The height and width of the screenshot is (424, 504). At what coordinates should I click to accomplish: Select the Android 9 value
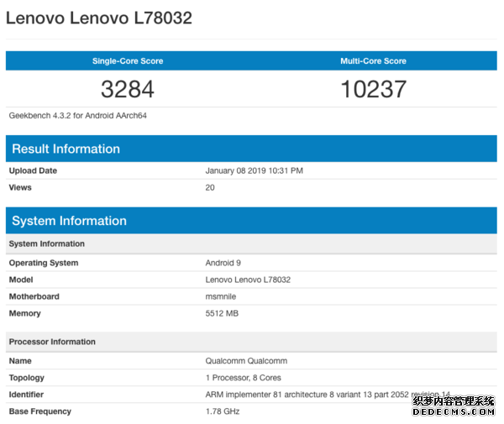223,263
